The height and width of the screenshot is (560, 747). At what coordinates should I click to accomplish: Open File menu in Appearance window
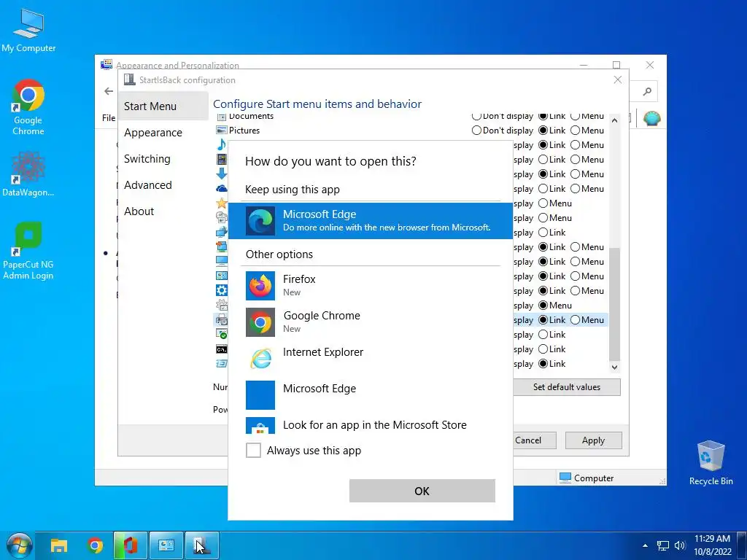point(109,117)
